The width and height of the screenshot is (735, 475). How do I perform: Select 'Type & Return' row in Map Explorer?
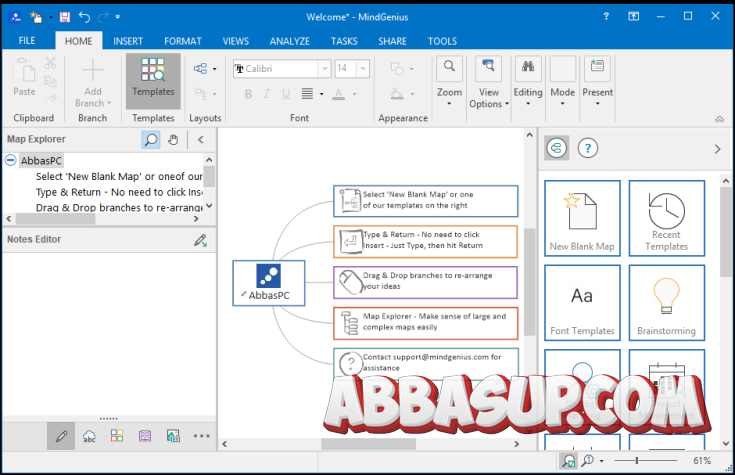[x=119, y=192]
